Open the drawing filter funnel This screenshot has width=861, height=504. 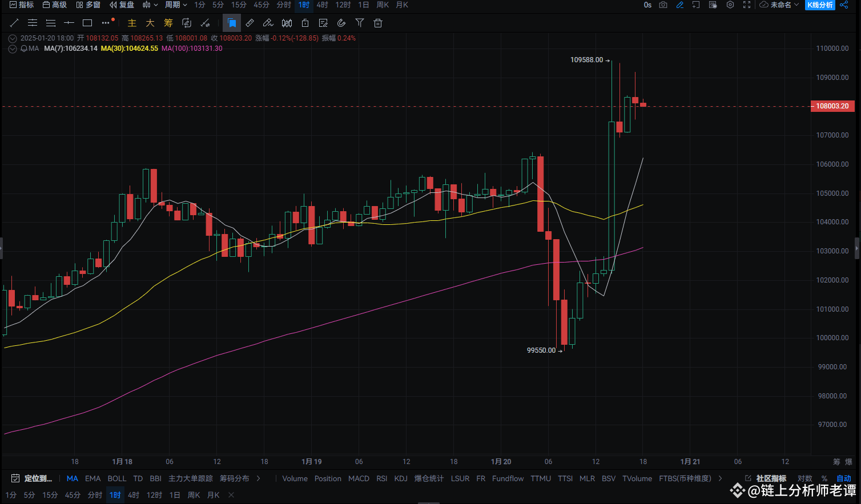coord(360,23)
